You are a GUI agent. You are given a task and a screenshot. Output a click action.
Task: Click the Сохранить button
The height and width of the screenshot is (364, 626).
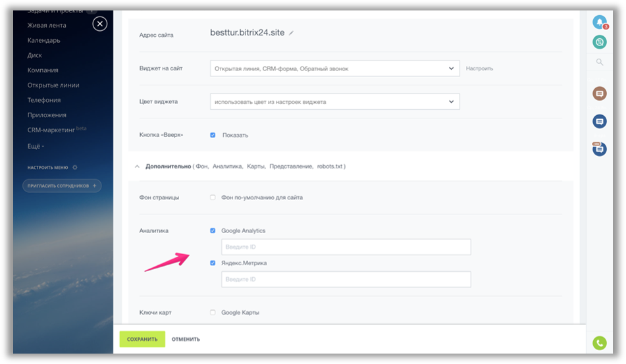coord(142,339)
